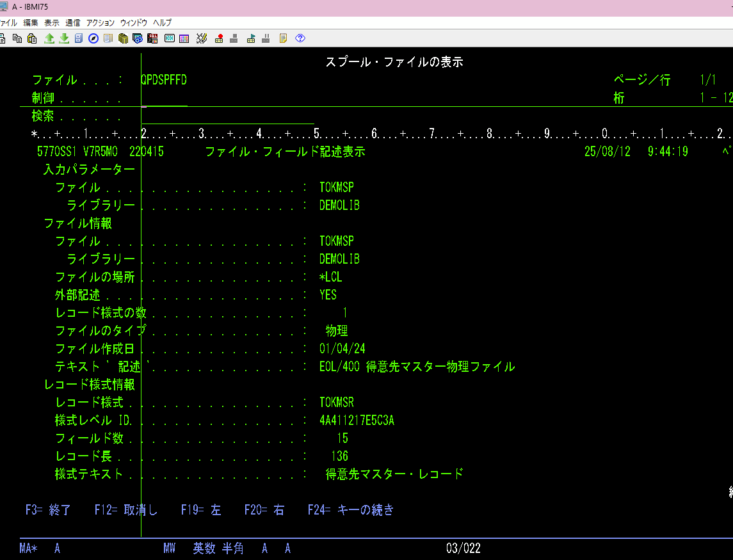The width and height of the screenshot is (733, 560).
Task: Open the ウィンドウ menu
Action: [134, 22]
